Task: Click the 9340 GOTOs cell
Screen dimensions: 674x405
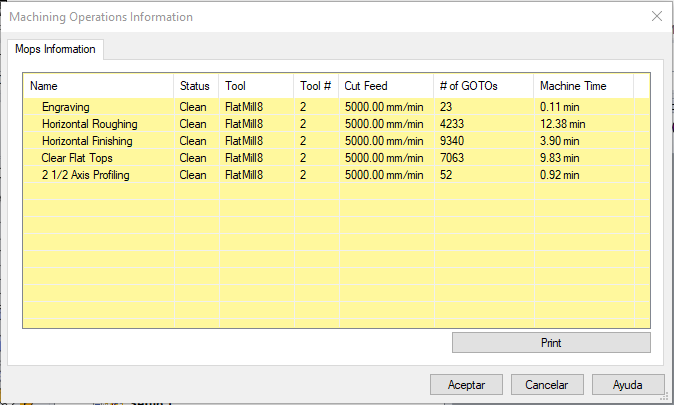Action: click(x=455, y=141)
